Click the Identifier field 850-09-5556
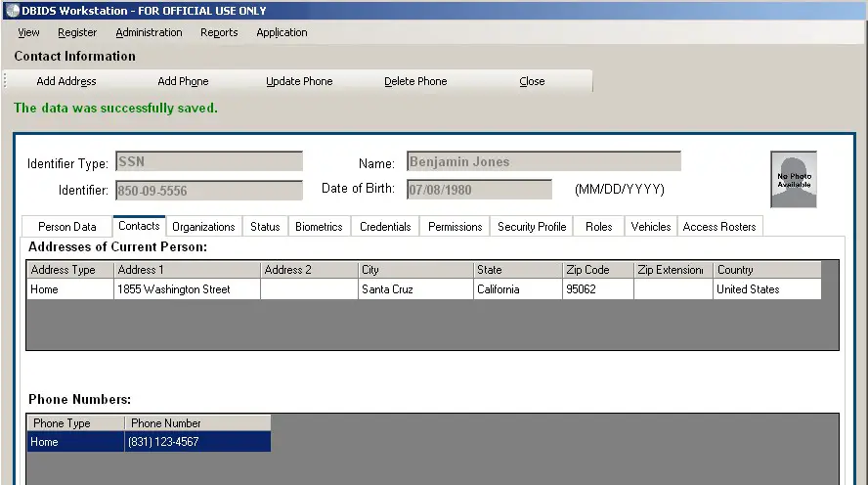Image resolution: width=868 pixels, height=485 pixels. pyautogui.click(x=209, y=191)
